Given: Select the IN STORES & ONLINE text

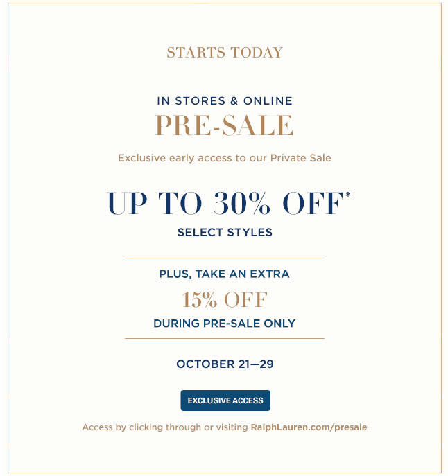Looking at the screenshot, I should [x=225, y=100].
